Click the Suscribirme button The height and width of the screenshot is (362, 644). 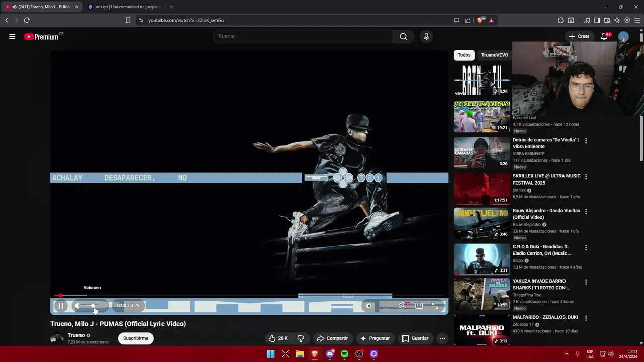tap(136, 338)
